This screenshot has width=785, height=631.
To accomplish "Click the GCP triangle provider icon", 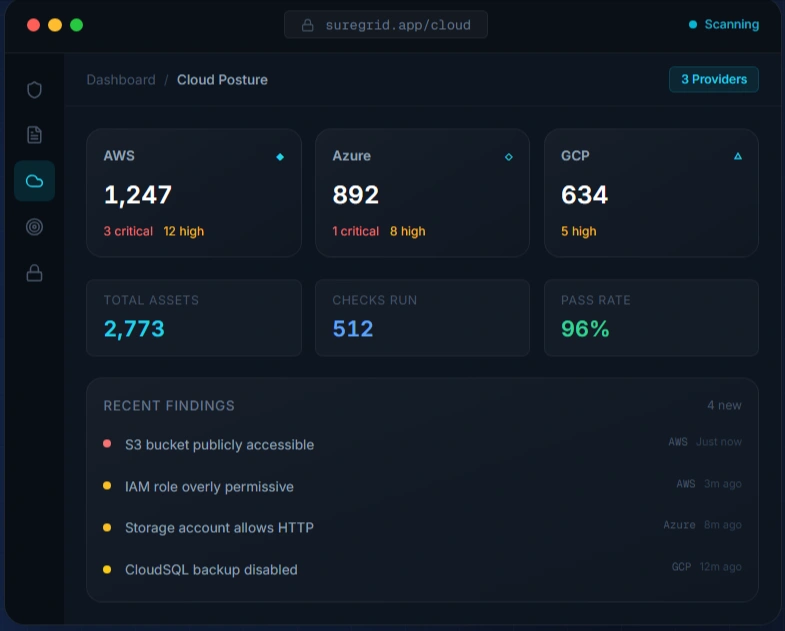I will point(738,156).
